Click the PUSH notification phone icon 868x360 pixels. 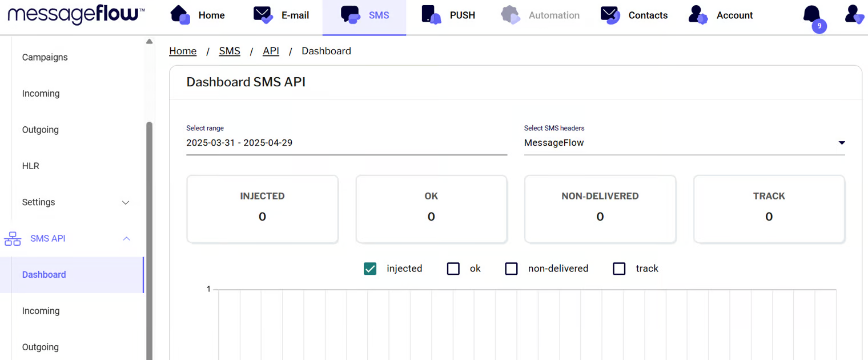coord(431,15)
